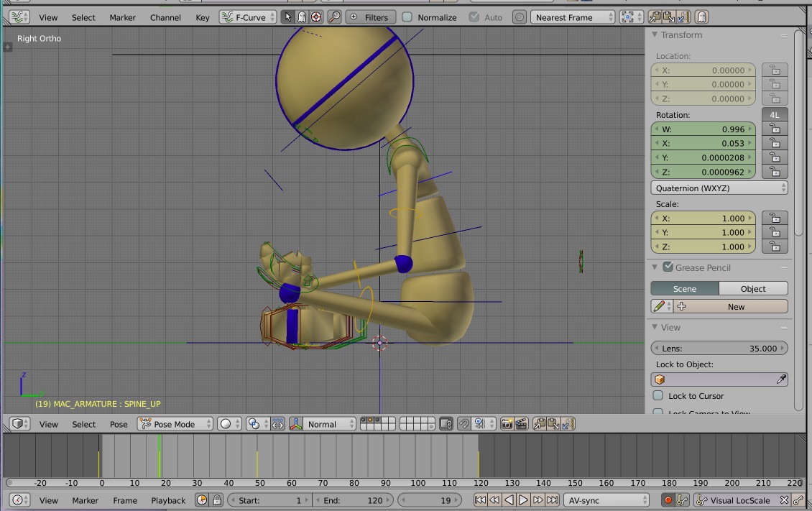Click paste flipped keyframes icon in Graph header
The image size is (812, 511).
click(683, 17)
